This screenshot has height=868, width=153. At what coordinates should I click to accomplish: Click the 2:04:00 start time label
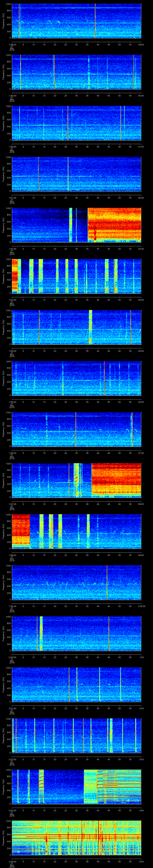pos(12,861)
